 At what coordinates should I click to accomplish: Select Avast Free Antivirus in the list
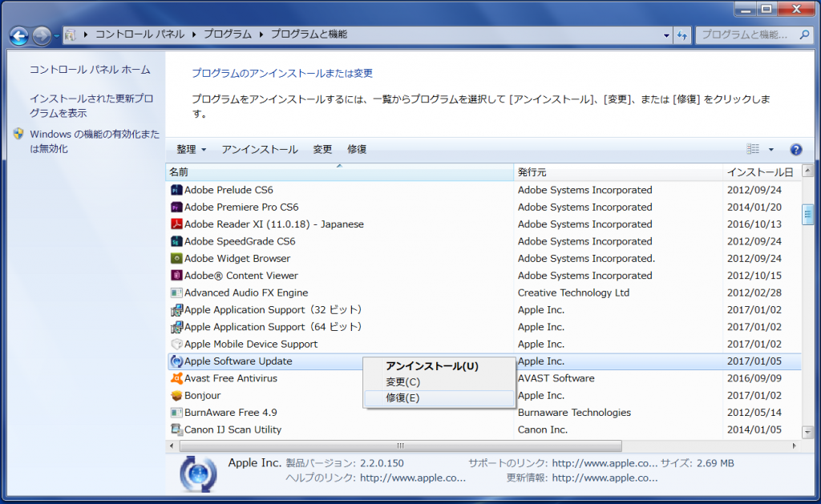pos(483,378)
